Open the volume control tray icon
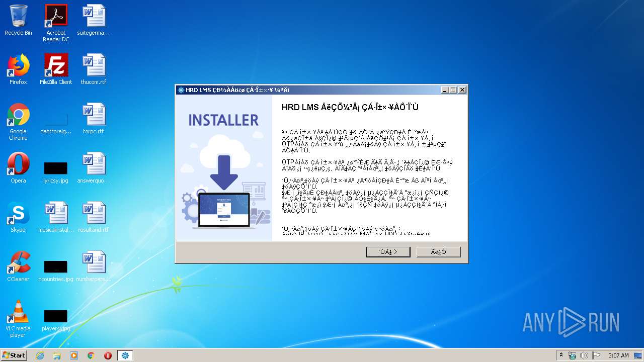This screenshot has width=644, height=362. click(x=584, y=355)
